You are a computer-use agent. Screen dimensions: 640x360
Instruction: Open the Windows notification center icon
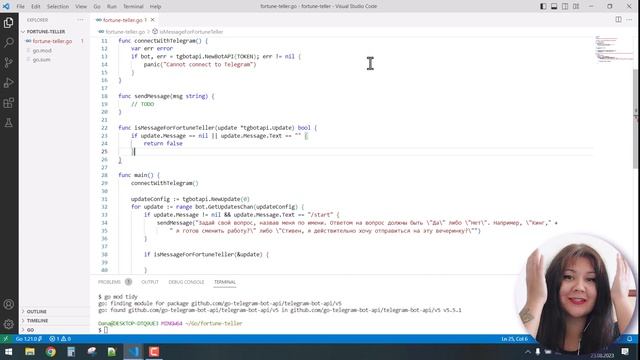click(x=625, y=352)
